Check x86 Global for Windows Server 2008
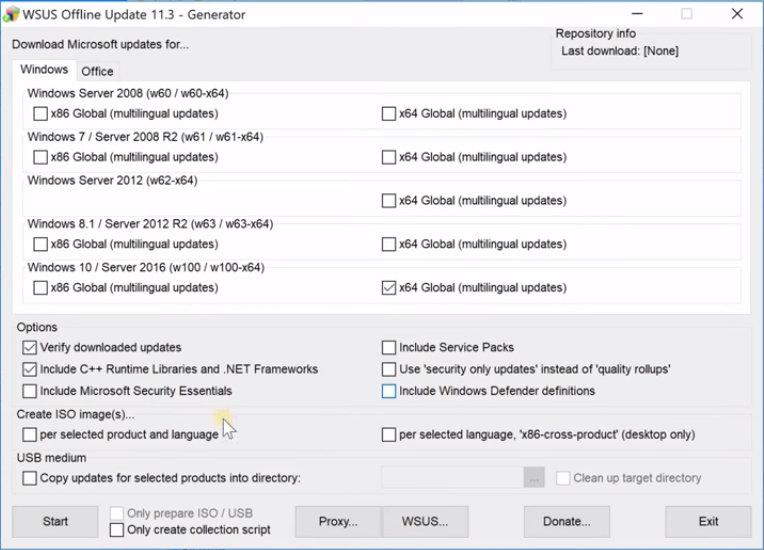 click(40, 114)
